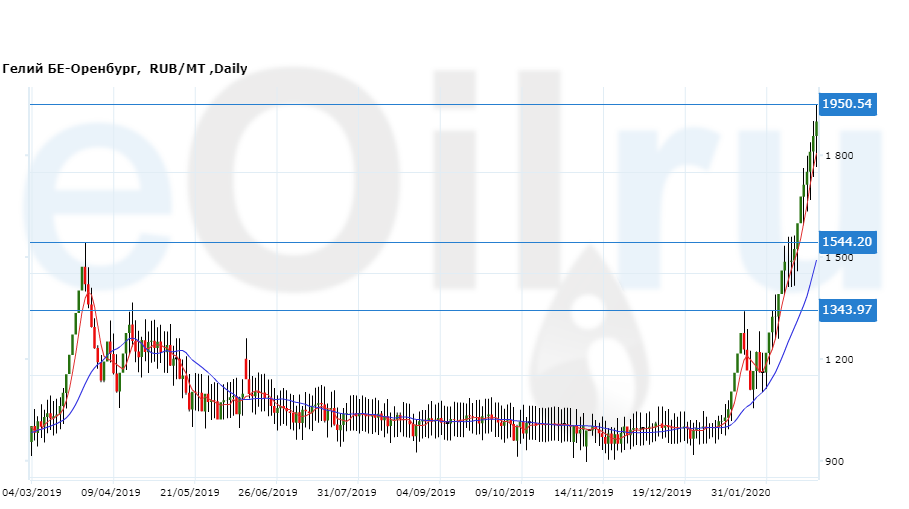Viewport: 909px width, 509px height.
Task: Click the 900 y-axis tick label
Action: point(838,462)
